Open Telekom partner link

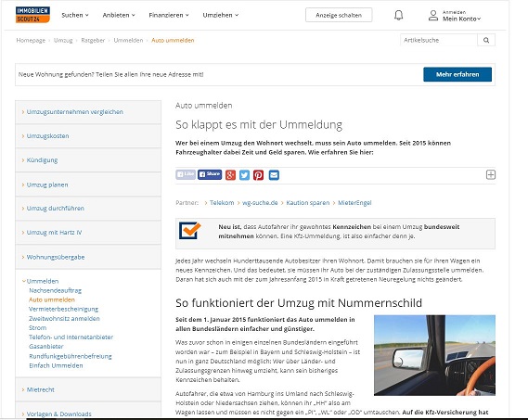click(x=222, y=203)
